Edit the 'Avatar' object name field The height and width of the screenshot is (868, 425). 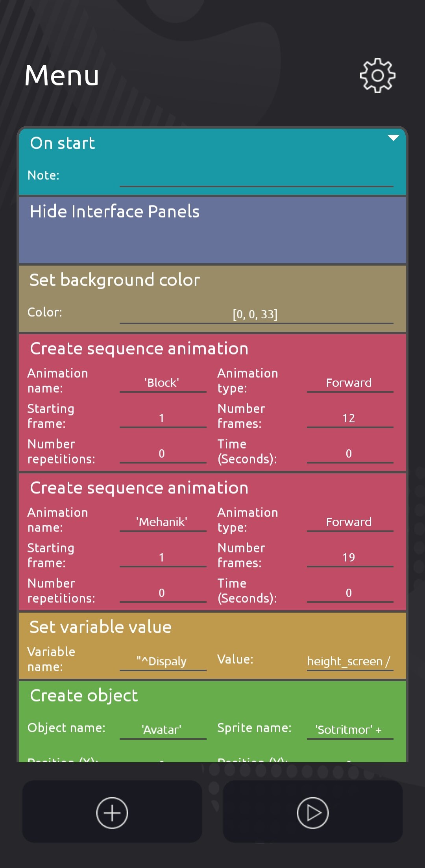coord(163,729)
